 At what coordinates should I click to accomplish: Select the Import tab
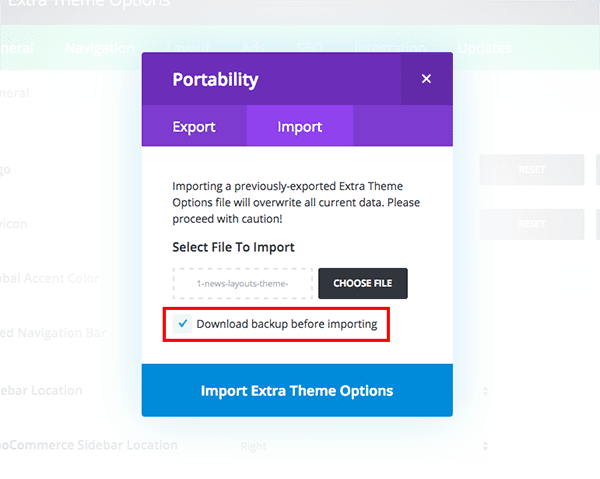point(300,127)
